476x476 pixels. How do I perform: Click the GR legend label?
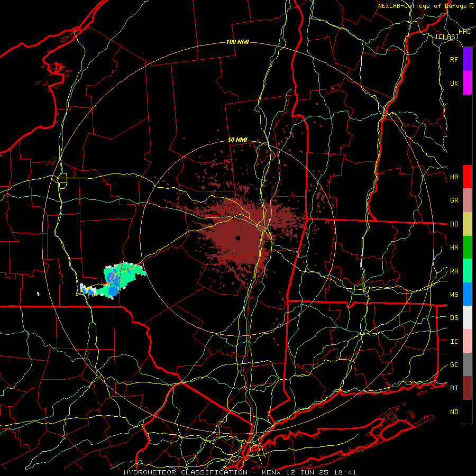click(454, 200)
